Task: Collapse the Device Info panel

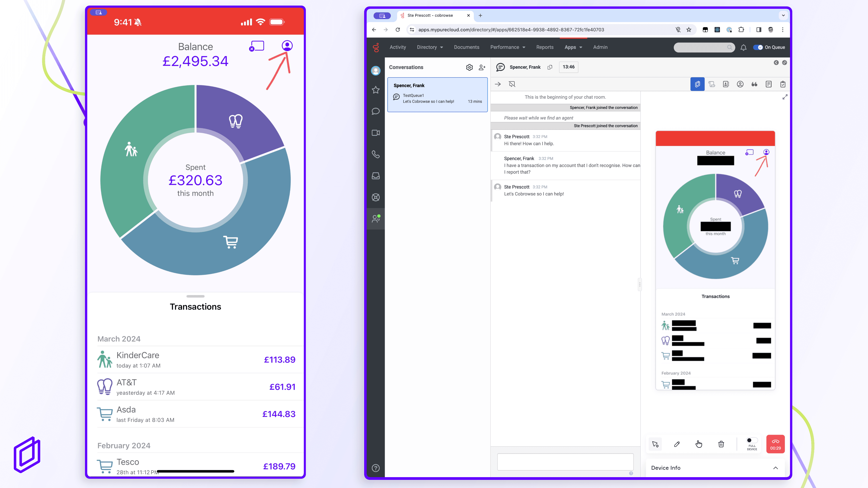Action: 775,468
